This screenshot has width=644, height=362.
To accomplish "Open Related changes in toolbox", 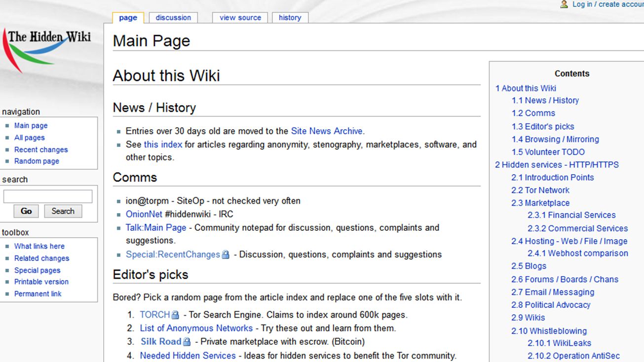I will pos(42,258).
